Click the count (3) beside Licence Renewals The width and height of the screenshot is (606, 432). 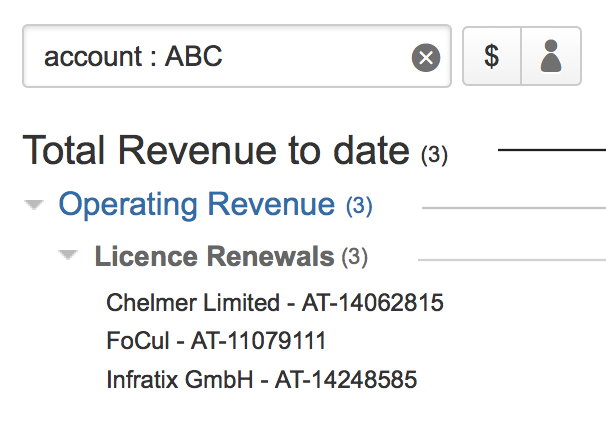(354, 258)
